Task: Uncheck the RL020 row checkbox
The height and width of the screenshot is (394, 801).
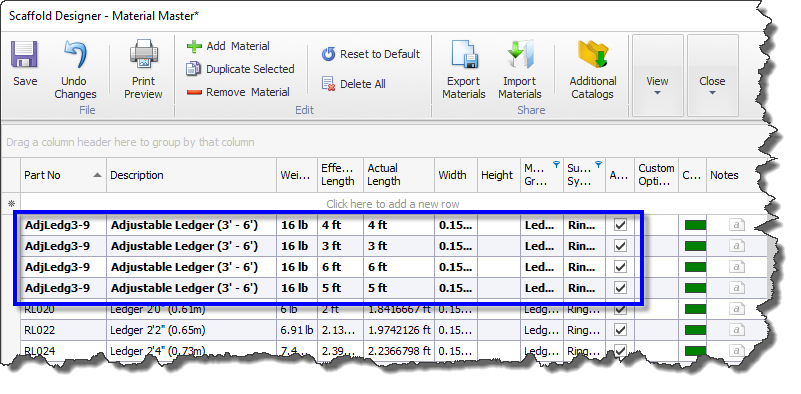Action: [x=620, y=310]
